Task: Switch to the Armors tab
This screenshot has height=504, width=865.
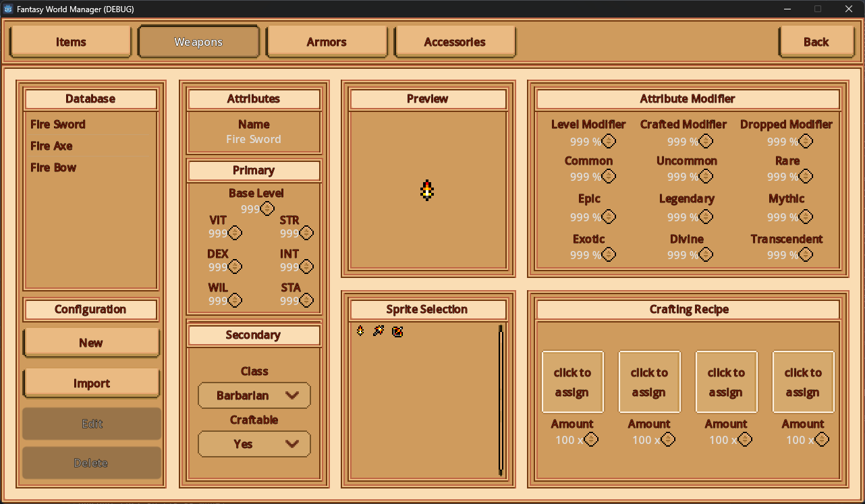Action: [x=327, y=42]
